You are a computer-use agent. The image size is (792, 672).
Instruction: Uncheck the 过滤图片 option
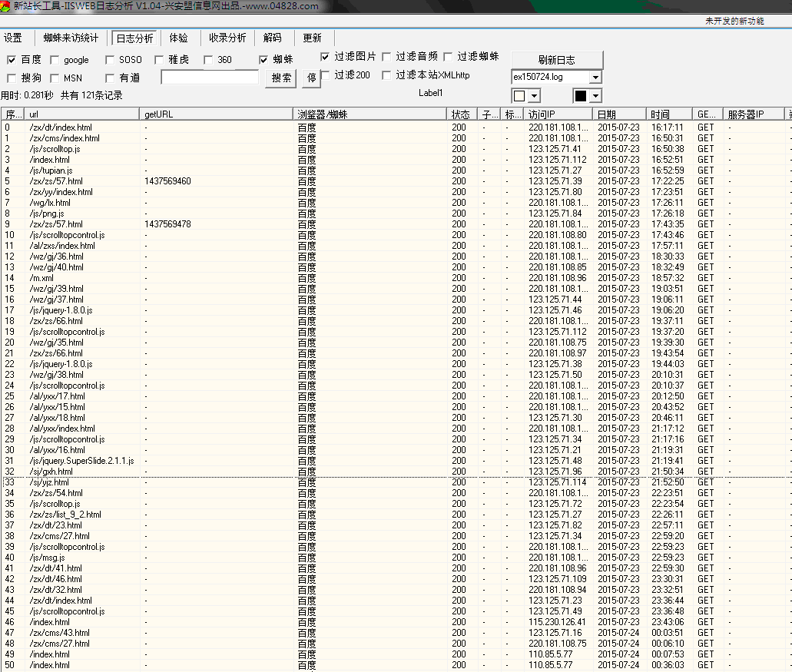coord(325,57)
